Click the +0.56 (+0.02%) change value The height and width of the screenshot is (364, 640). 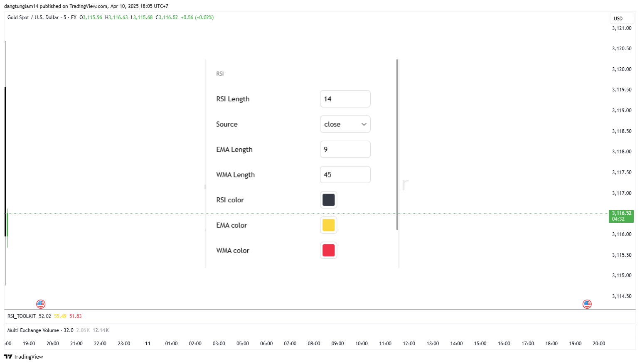(x=197, y=17)
